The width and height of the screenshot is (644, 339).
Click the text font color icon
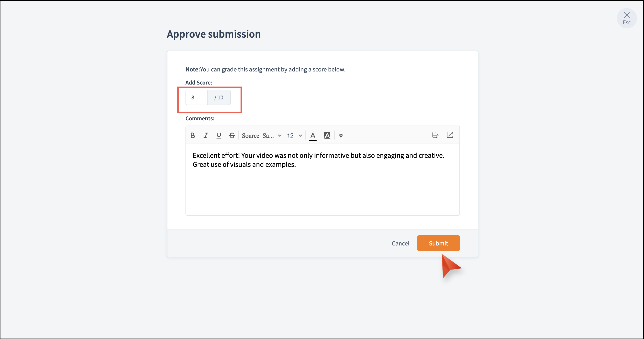(x=313, y=136)
